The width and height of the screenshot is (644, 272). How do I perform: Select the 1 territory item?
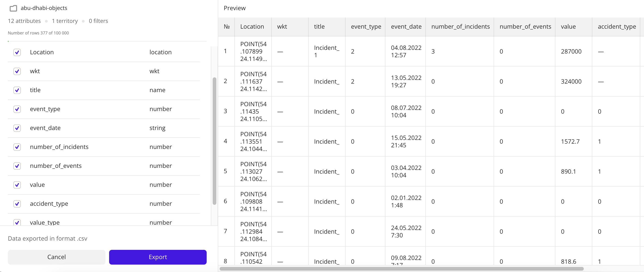(65, 21)
